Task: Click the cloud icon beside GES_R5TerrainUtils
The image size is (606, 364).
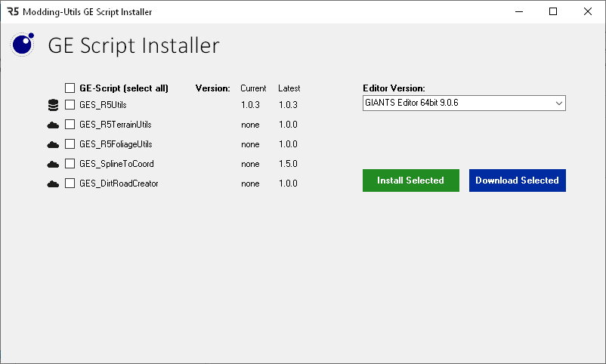Action: (53, 125)
